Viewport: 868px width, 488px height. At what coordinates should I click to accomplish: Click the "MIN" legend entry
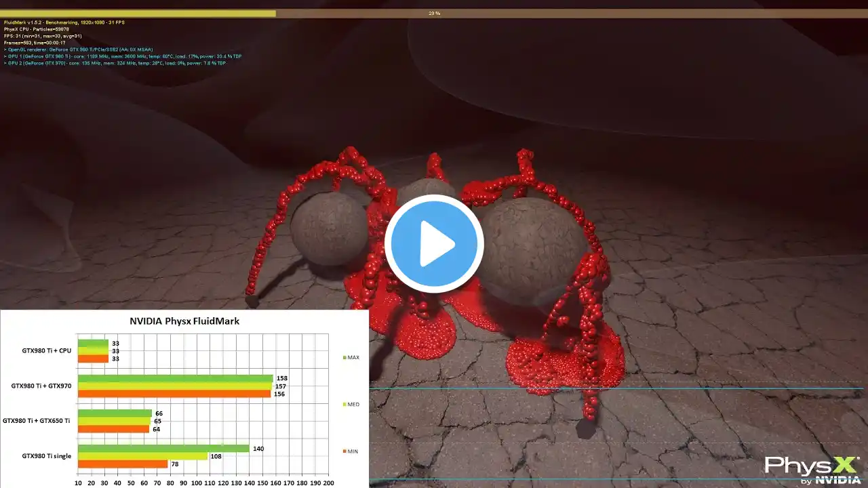pos(351,451)
